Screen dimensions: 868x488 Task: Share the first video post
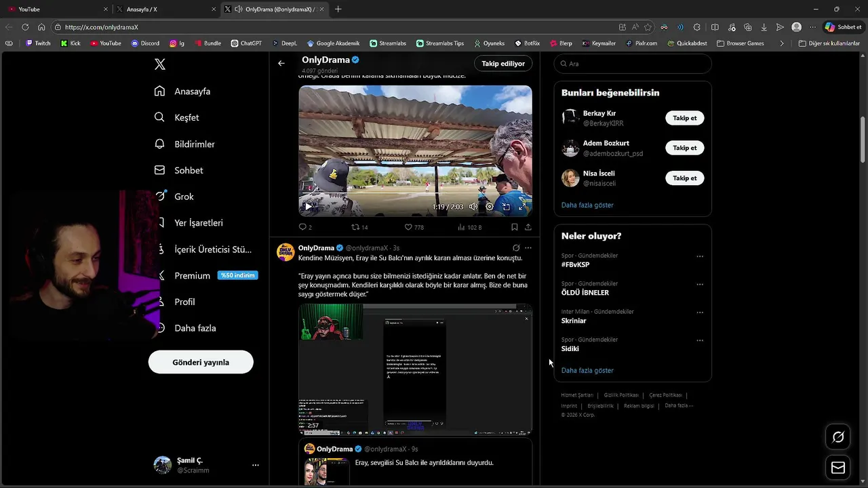tap(528, 227)
